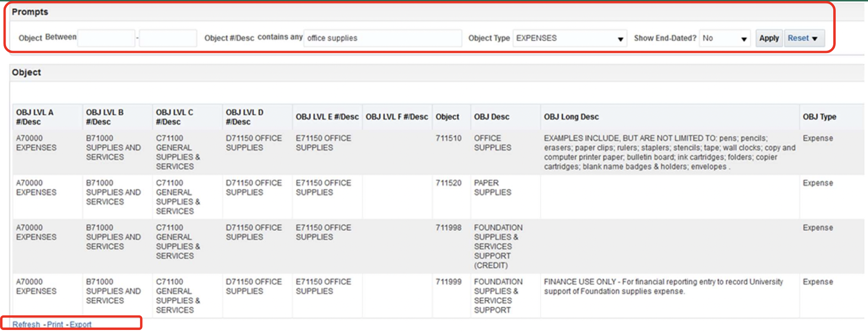The height and width of the screenshot is (332, 868).
Task: Click the Print link
Action: [x=55, y=324]
